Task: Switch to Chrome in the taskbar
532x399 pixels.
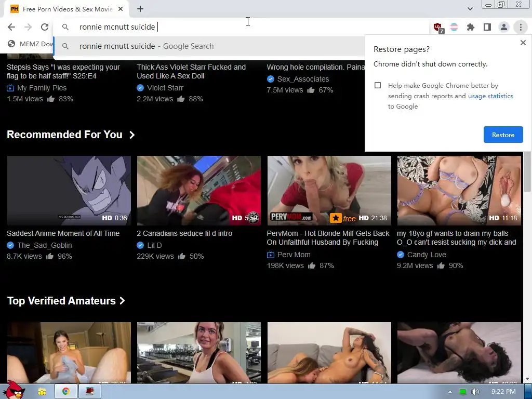Action: (x=66, y=392)
